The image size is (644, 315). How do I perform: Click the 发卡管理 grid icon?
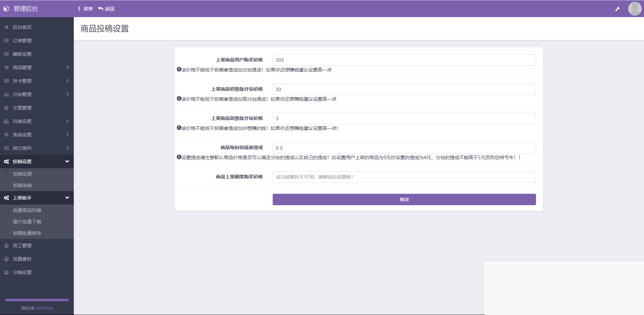(x=6, y=81)
